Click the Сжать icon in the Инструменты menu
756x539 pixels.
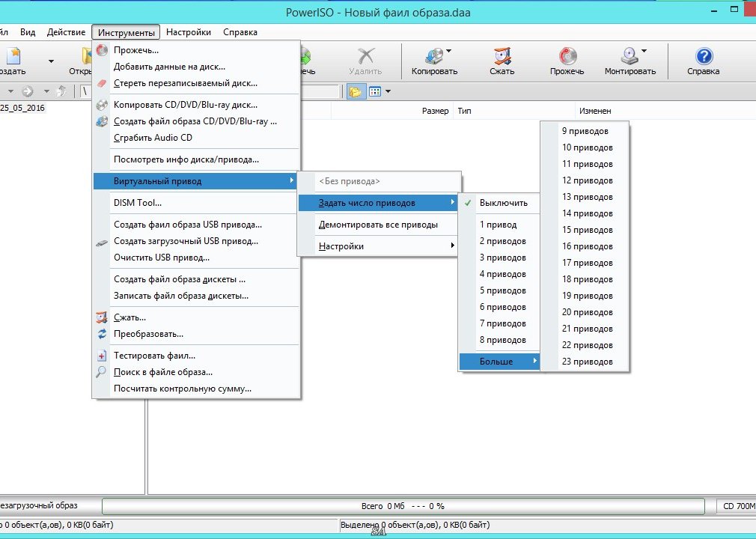click(101, 317)
